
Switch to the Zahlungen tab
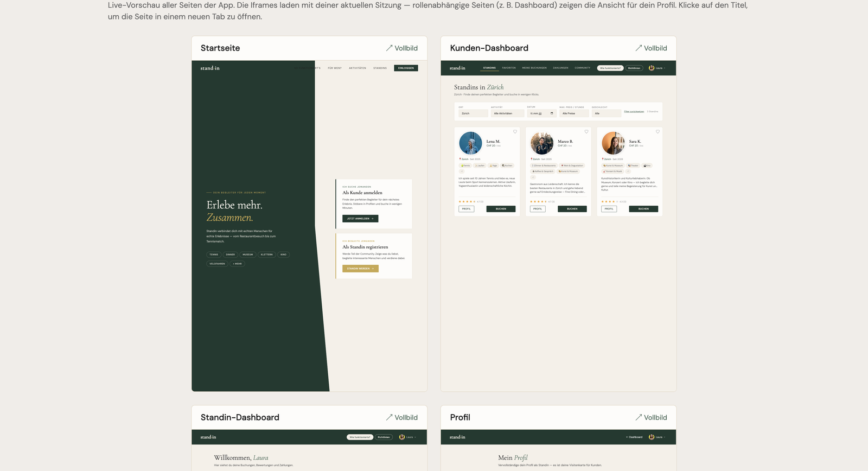point(560,68)
